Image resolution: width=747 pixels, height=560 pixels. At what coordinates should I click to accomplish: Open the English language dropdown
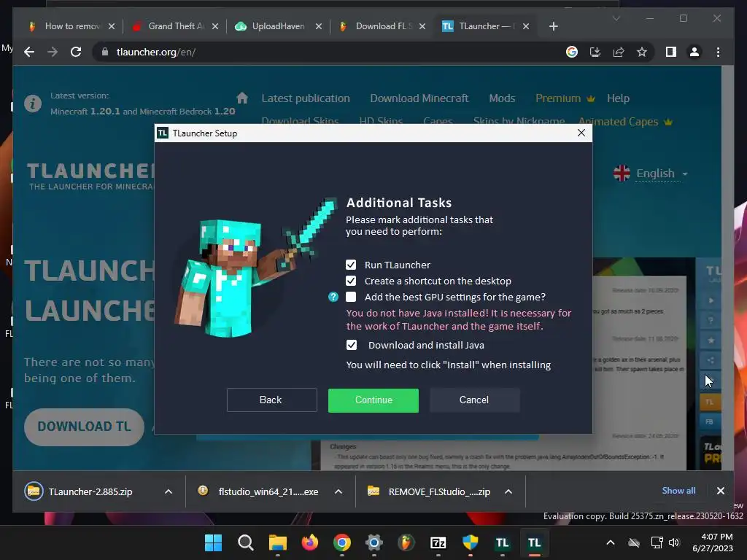coord(650,174)
